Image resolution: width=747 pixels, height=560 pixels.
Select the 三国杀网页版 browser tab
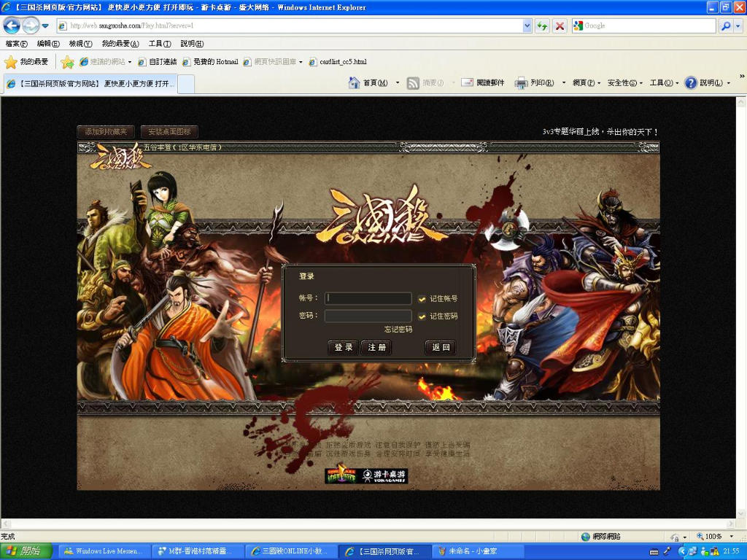click(x=90, y=84)
